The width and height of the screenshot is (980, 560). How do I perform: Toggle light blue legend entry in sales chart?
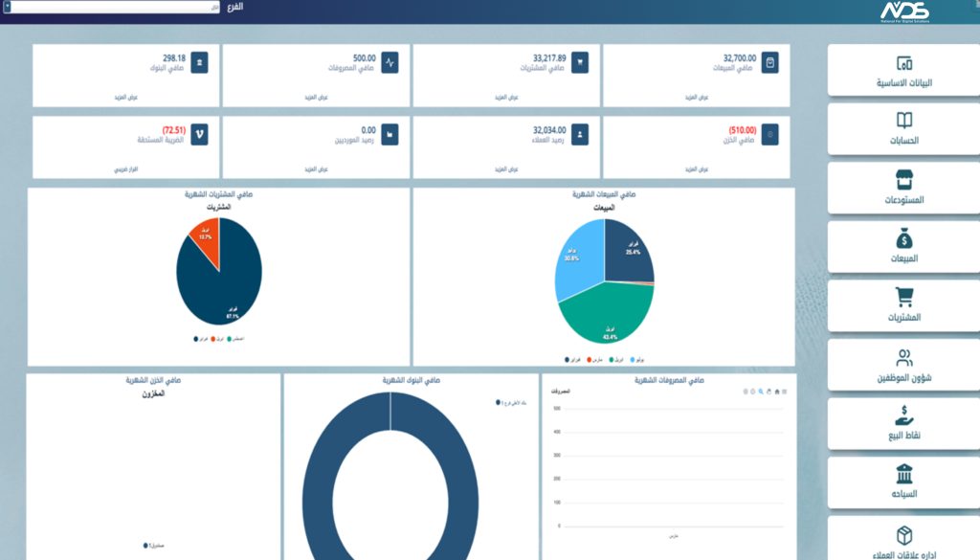coord(636,360)
